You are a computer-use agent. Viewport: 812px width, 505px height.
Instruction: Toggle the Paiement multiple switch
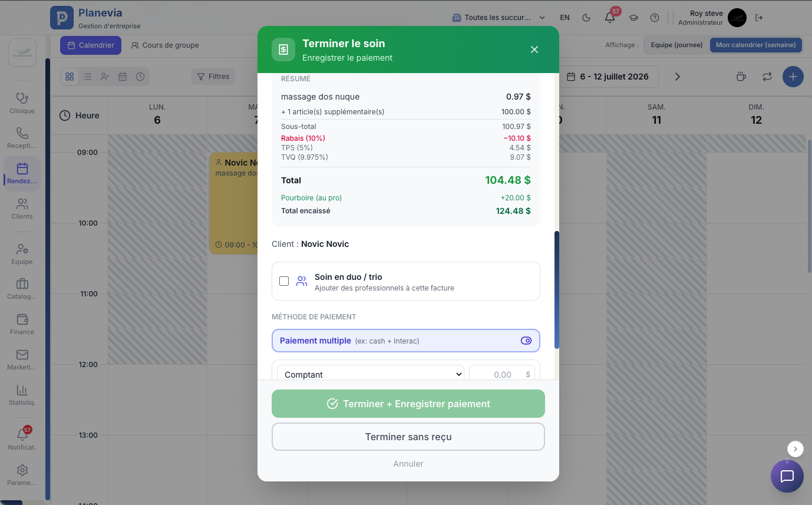(526, 341)
